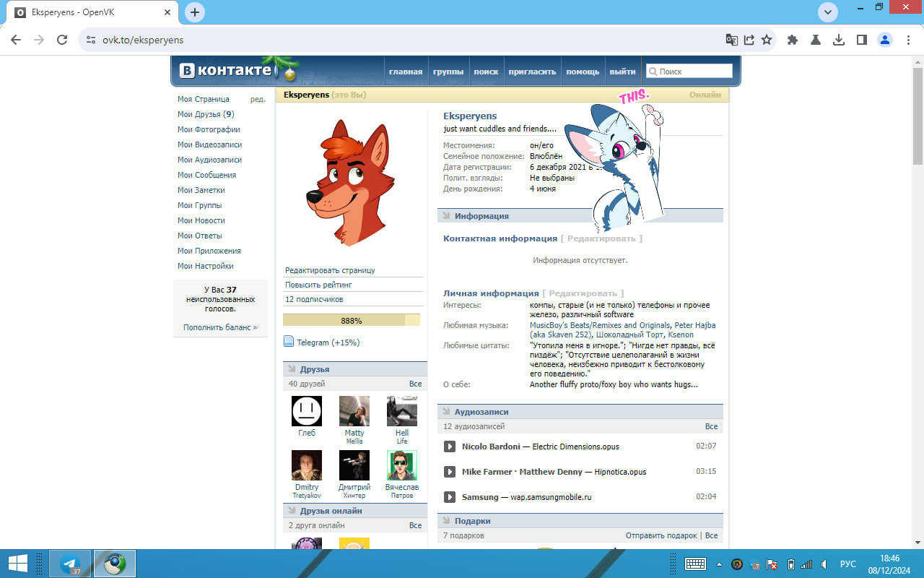
Task: Play the Nicolo Bardoni Electric Dimensions track
Action: [x=449, y=447]
